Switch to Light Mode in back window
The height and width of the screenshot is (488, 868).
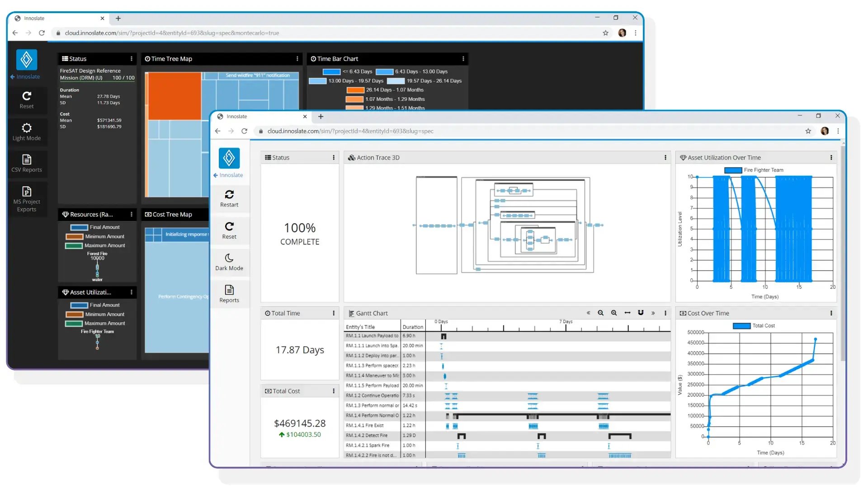[27, 132]
